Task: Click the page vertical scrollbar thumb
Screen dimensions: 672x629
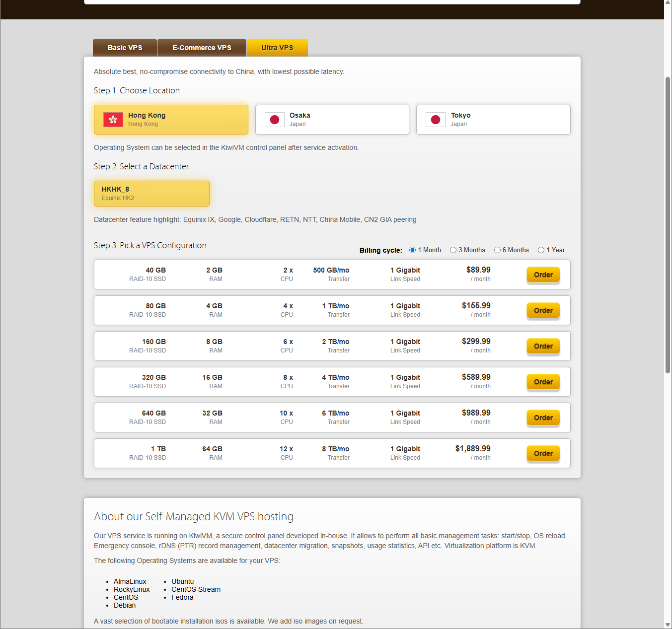Action: point(668,223)
